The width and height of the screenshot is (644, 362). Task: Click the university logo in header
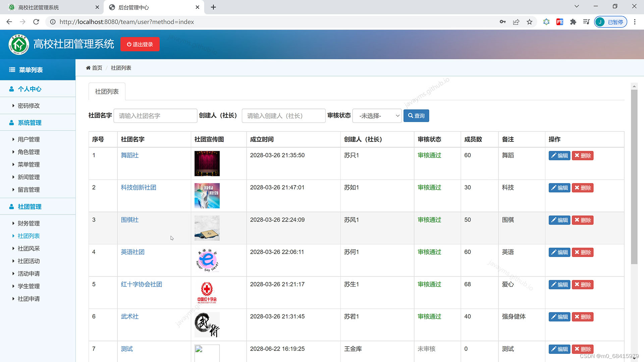(19, 44)
